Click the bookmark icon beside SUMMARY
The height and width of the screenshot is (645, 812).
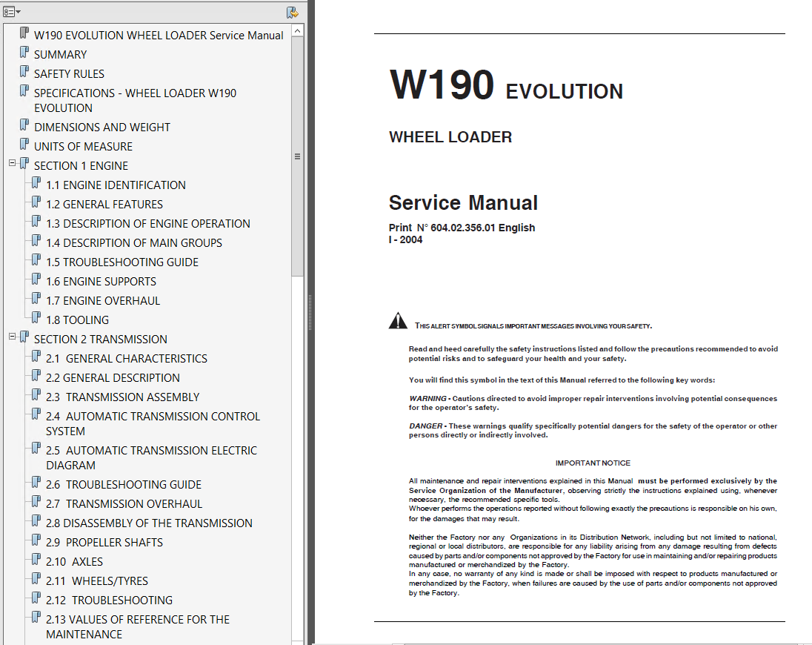pyautogui.click(x=24, y=53)
